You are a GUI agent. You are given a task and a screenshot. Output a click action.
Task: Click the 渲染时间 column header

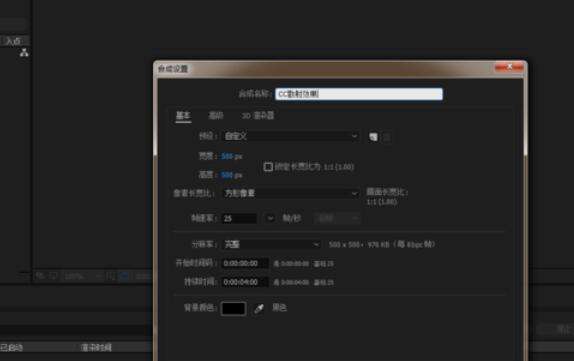[96, 347]
